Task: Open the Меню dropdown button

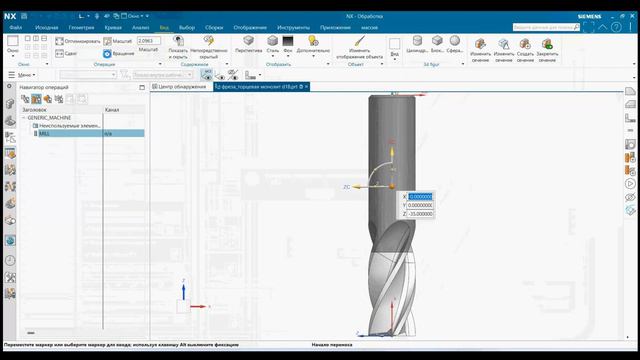Action: 22,75
